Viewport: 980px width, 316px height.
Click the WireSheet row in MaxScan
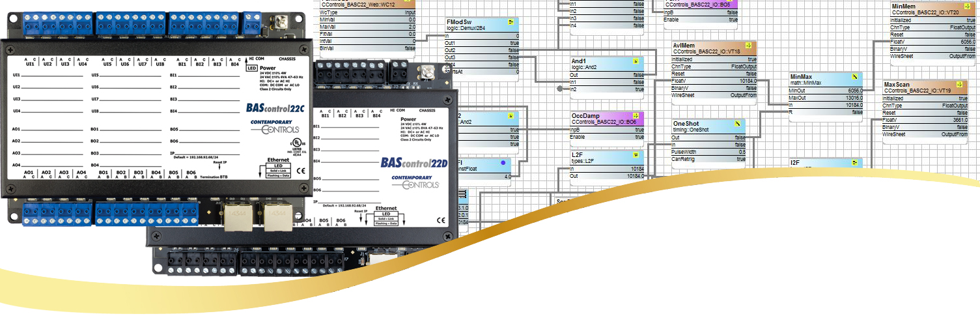(925, 134)
